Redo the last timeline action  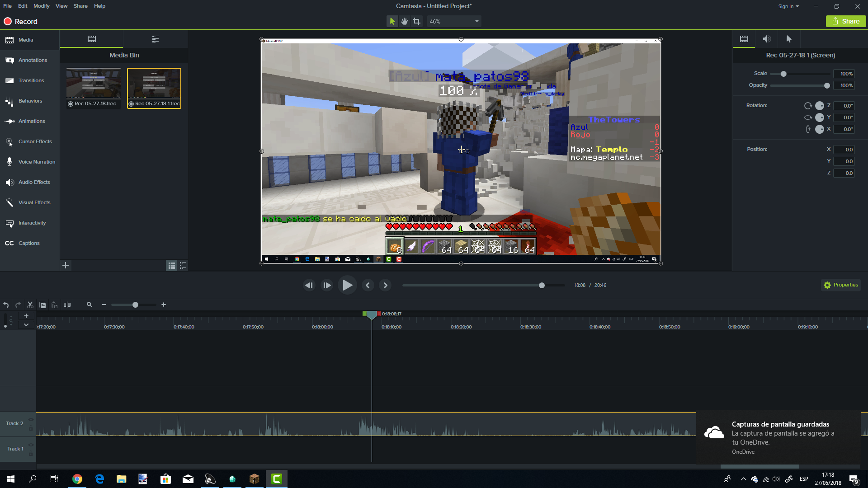18,305
